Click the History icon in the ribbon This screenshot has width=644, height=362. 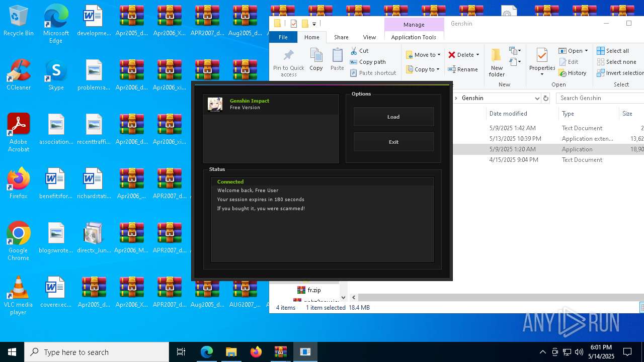[x=562, y=73]
